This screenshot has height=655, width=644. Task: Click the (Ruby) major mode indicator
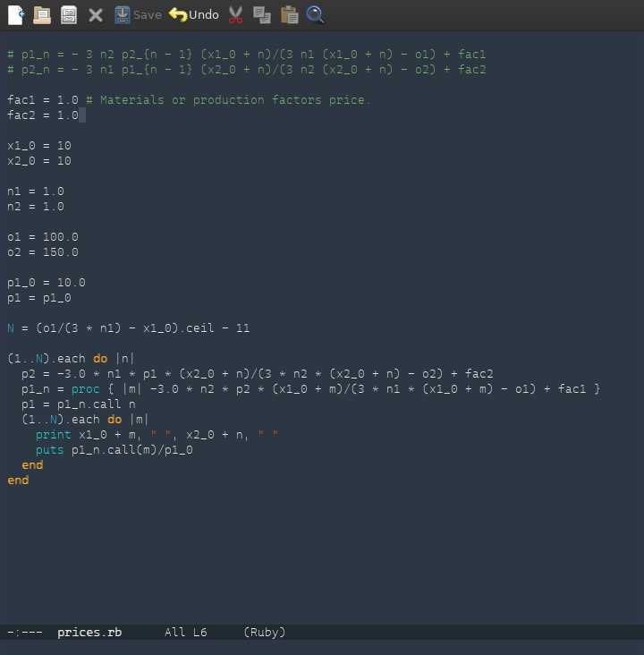click(x=265, y=632)
